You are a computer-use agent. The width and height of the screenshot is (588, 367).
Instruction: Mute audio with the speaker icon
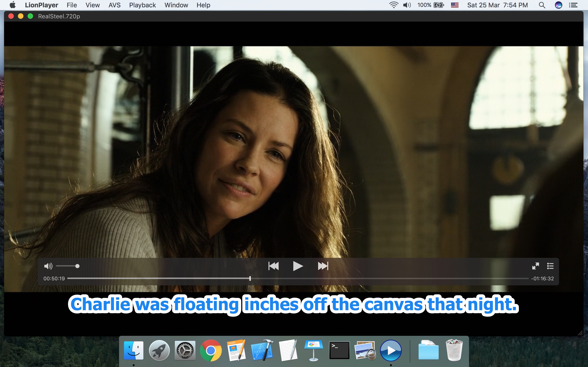(48, 266)
